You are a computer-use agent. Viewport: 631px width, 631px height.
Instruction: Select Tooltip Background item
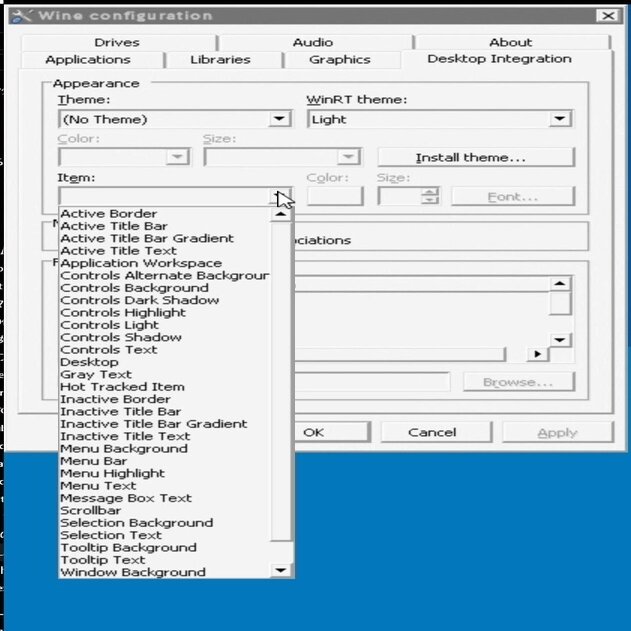tap(165, 548)
